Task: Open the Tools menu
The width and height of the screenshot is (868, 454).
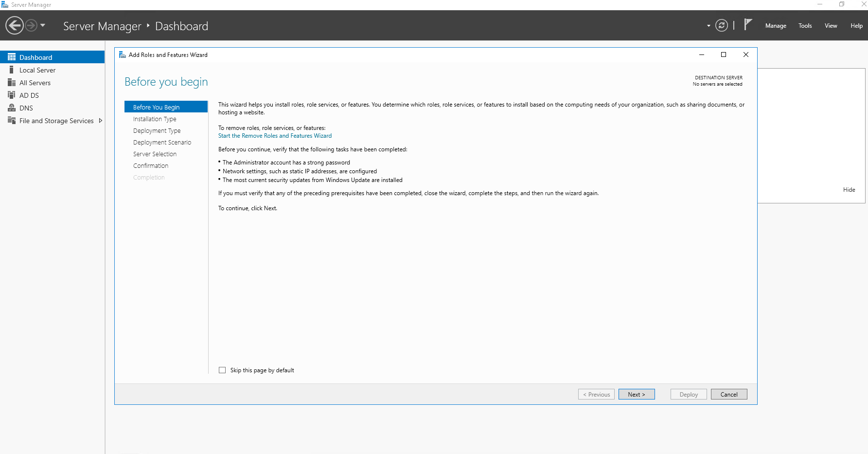Action: point(805,26)
